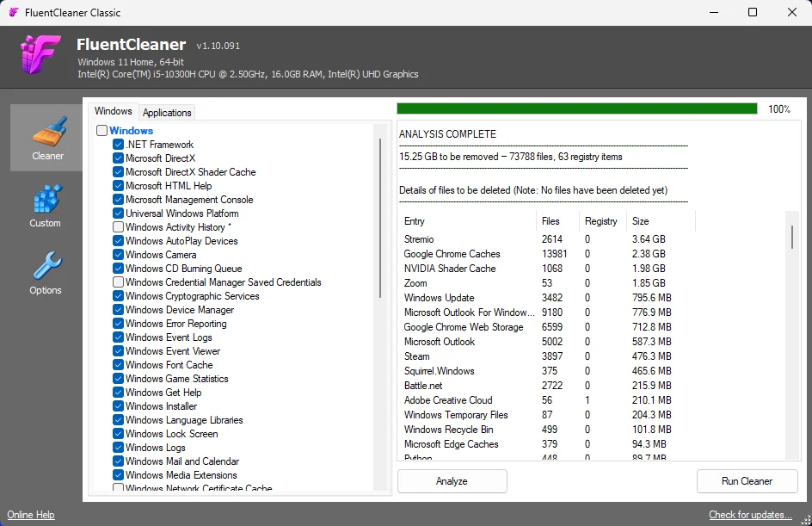Click the 13981 files count cell
Screen dimensions: 812x526
[554, 254]
